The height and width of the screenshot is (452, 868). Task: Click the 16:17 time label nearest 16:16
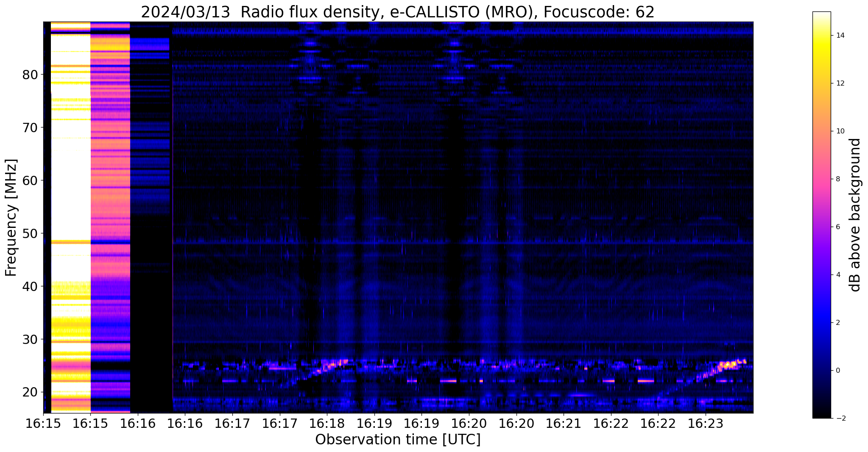pyautogui.click(x=232, y=424)
